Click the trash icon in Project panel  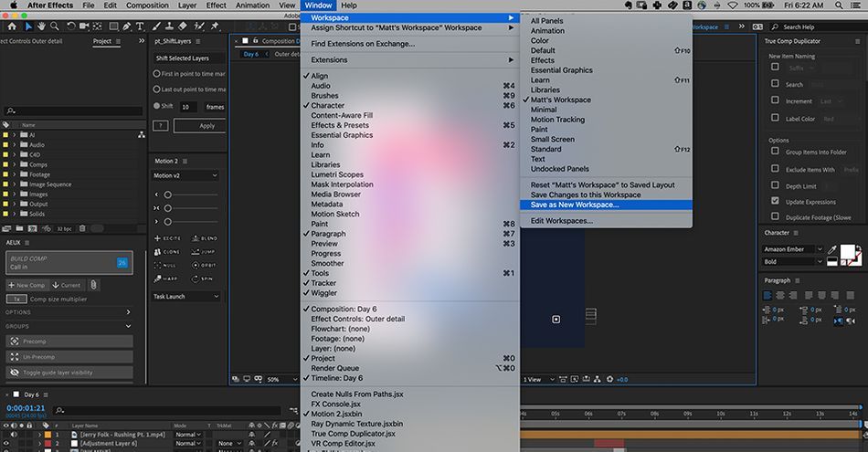(82, 228)
